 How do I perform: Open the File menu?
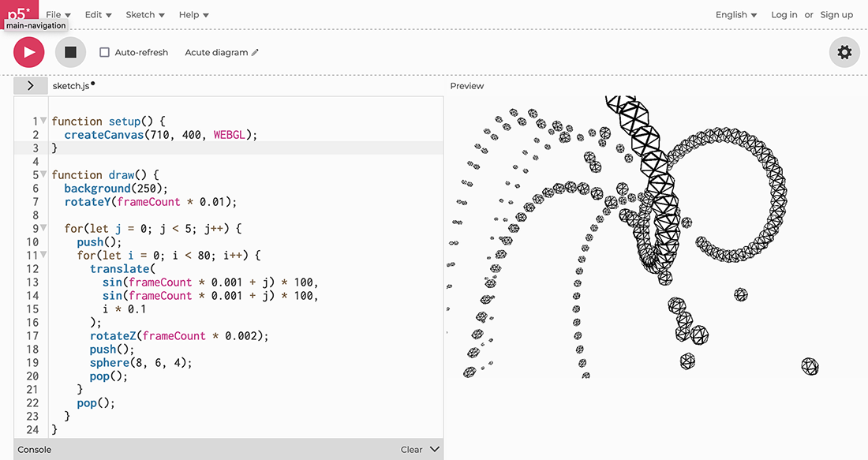click(58, 15)
